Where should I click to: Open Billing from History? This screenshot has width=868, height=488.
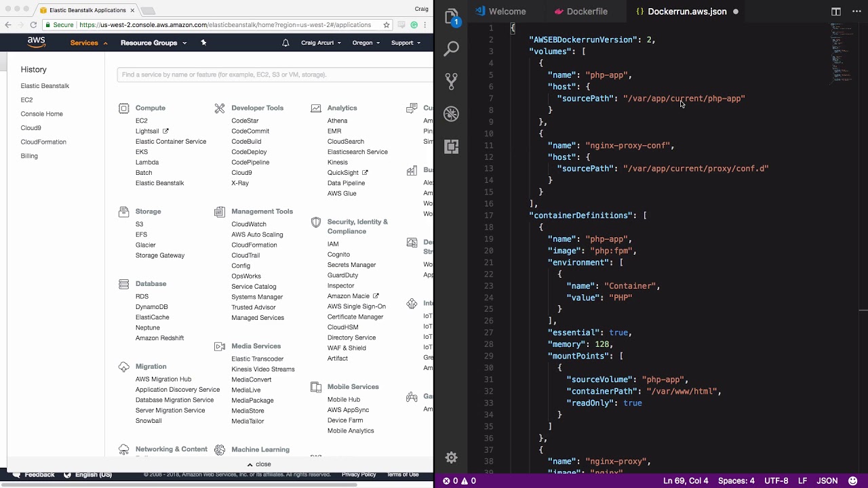[x=29, y=156]
